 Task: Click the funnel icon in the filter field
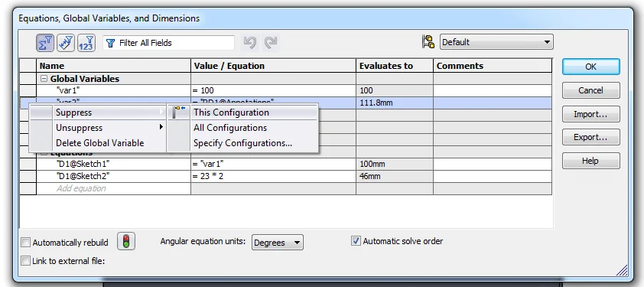(110, 43)
